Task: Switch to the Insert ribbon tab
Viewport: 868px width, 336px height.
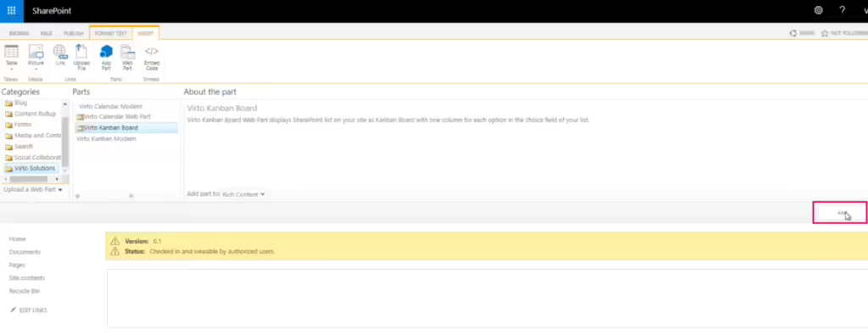Action: click(x=146, y=33)
